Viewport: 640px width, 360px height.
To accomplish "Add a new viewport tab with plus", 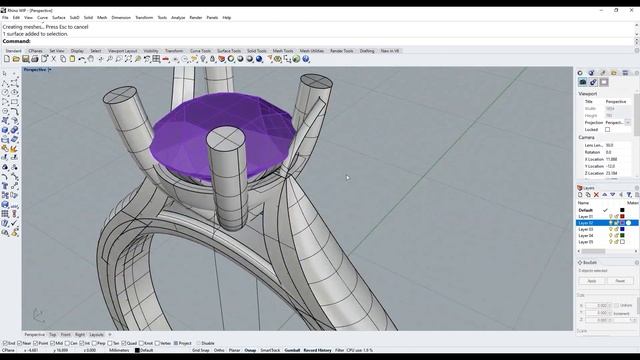I will click(x=109, y=335).
